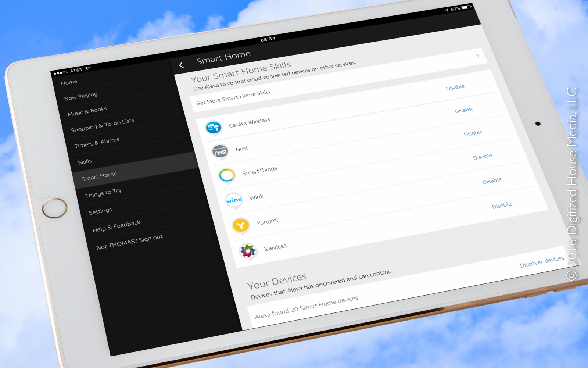The image size is (588, 368).
Task: Open Settings in the sidebar
Action: (100, 211)
